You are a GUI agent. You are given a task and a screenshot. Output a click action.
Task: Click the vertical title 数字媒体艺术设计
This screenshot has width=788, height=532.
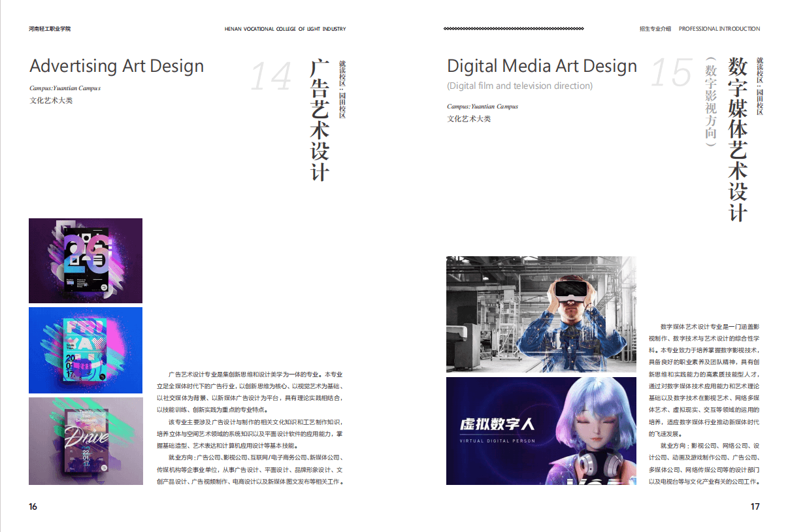tap(738, 139)
